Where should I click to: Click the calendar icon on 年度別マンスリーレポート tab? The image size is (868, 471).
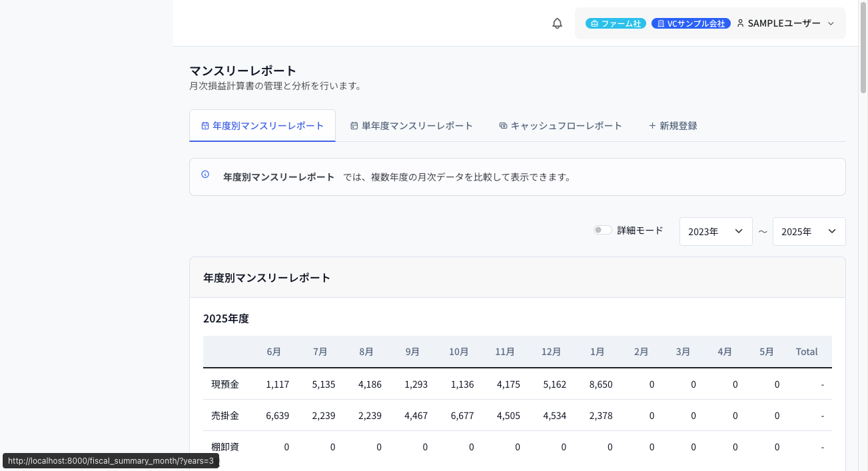pos(205,125)
